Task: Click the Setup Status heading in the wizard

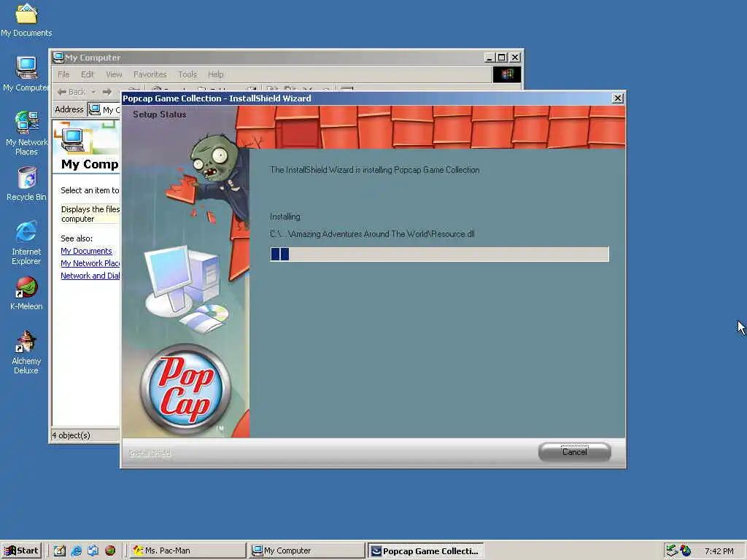Action: click(x=160, y=114)
